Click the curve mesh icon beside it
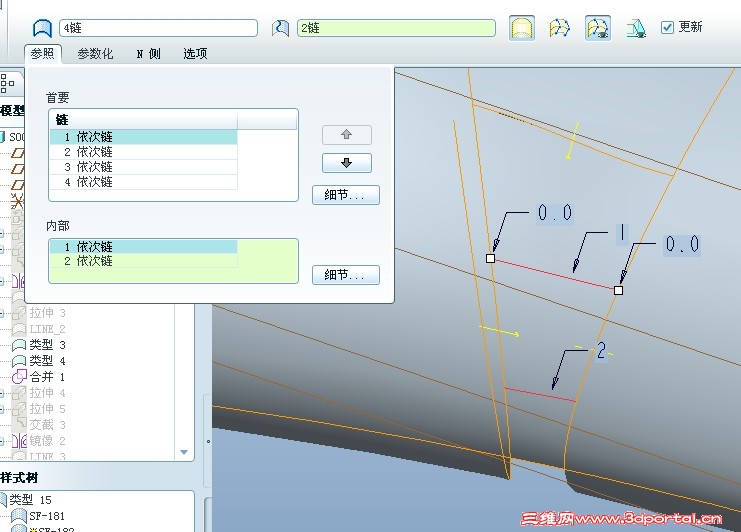 click(560, 28)
